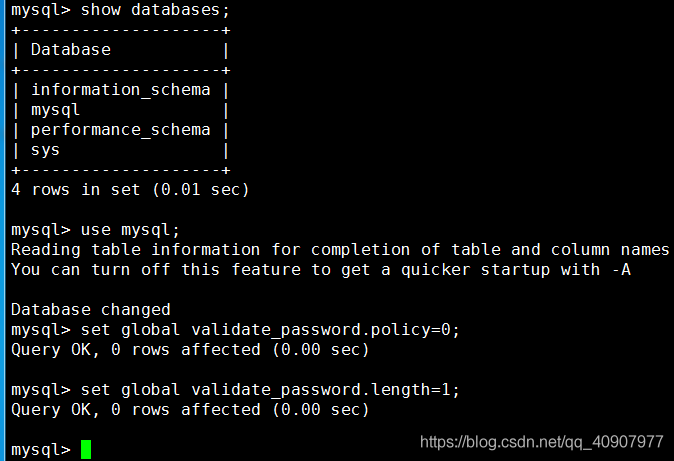Viewport: 674px width, 461px height.
Task: Click the first 'Query OK' result line
Action: tap(190, 349)
